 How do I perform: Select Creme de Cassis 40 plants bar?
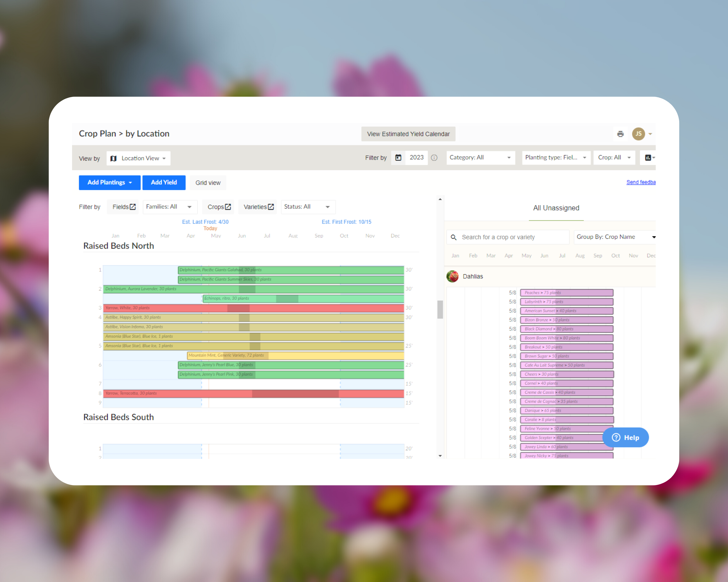(566, 392)
